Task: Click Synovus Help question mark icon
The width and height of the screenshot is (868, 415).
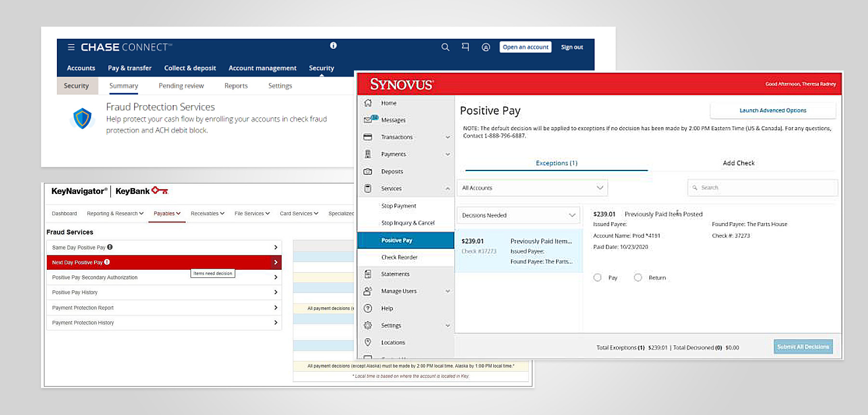Action: click(368, 308)
